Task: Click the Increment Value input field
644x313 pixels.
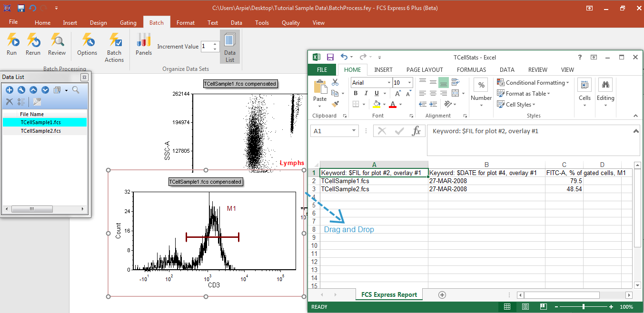Action: [x=207, y=47]
